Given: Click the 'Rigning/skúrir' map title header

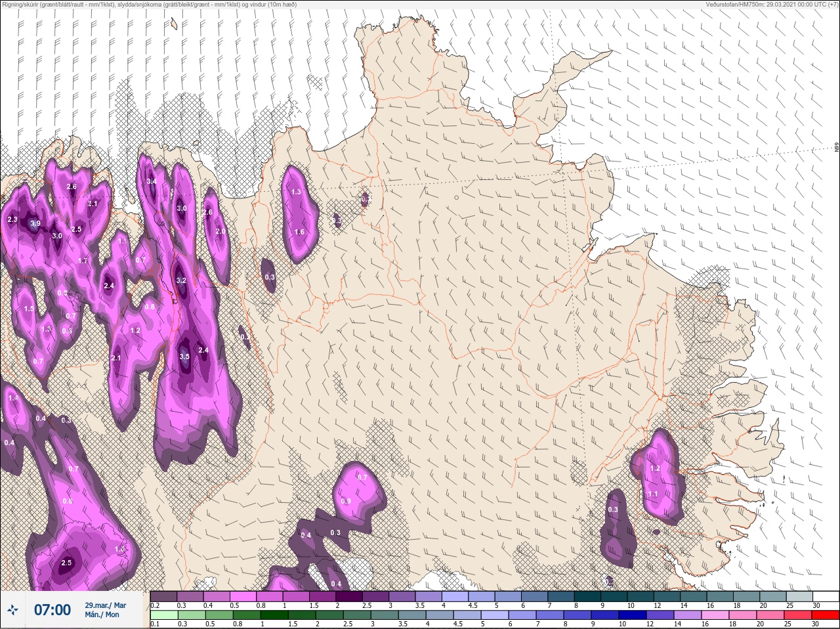Looking at the screenshot, I should pyautogui.click(x=149, y=4).
